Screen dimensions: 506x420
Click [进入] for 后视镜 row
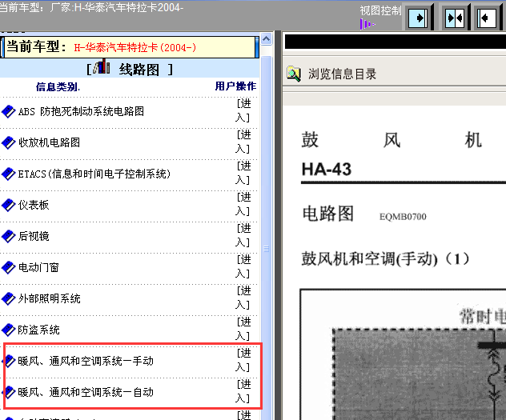243,235
